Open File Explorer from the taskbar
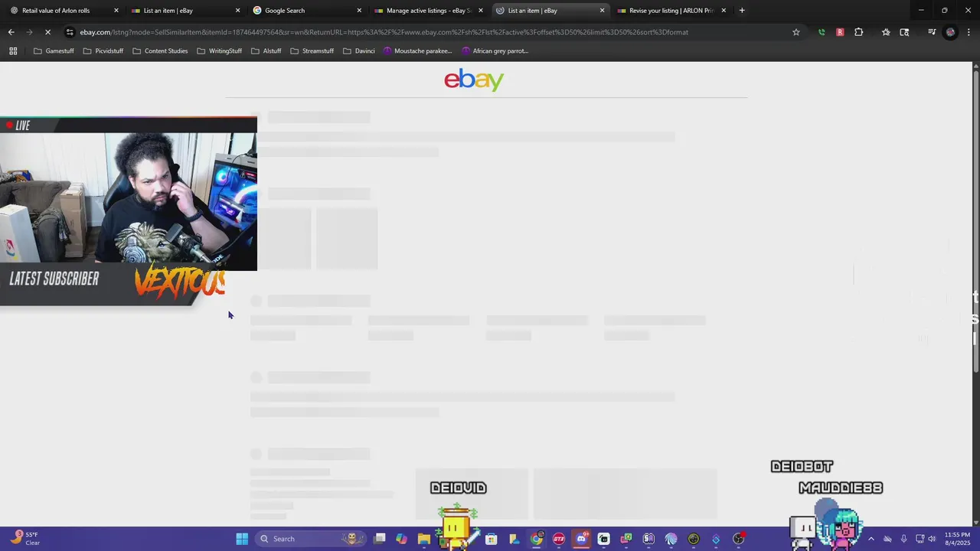 tap(424, 539)
